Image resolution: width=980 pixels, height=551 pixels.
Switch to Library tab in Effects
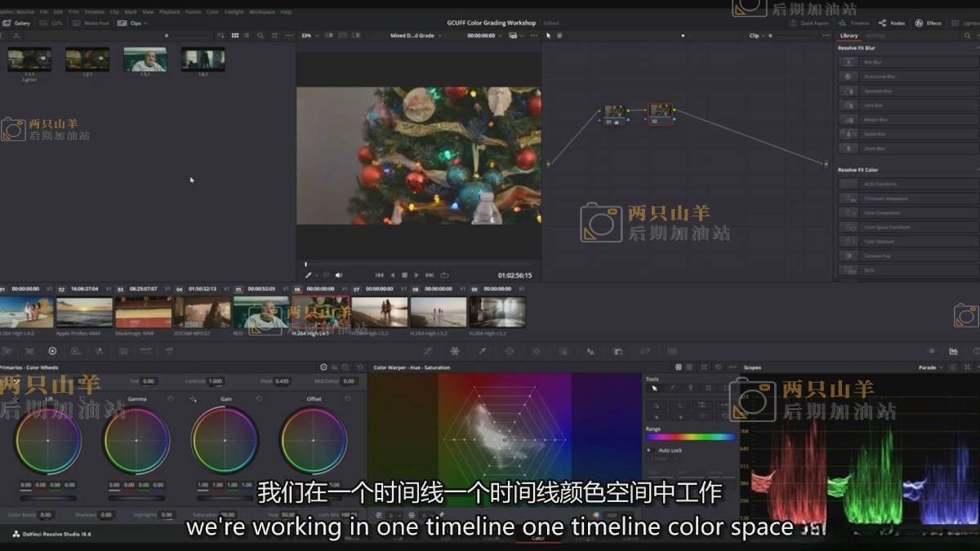coord(849,36)
